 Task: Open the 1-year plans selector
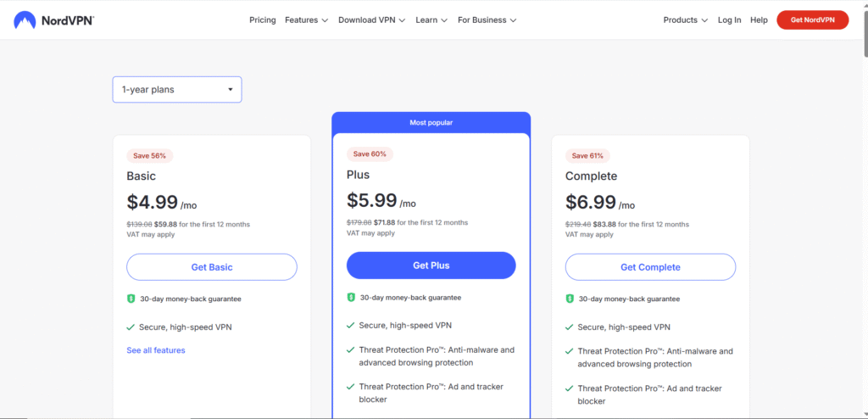pyautogui.click(x=177, y=89)
